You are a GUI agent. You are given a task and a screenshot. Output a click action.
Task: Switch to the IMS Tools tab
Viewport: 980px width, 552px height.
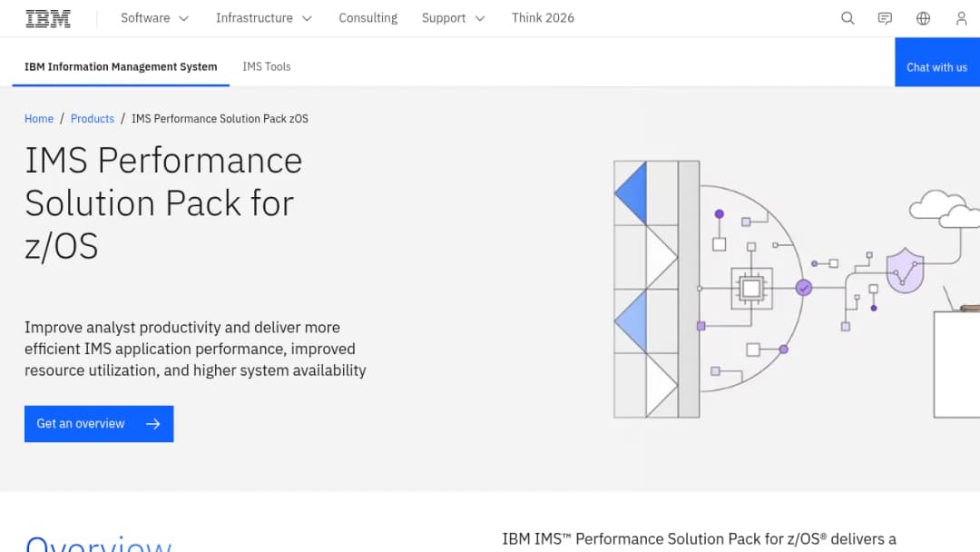click(267, 67)
